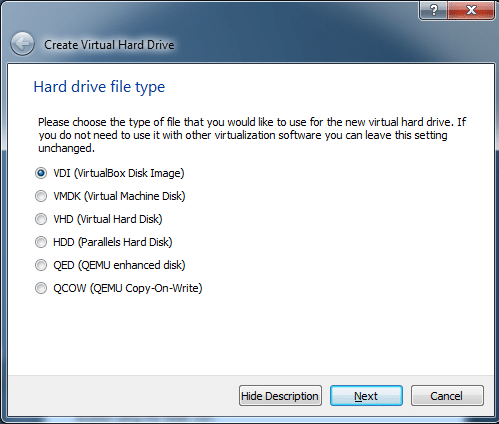Image resolution: width=499 pixels, height=424 pixels.
Task: Go back using the round arrow button
Action: pos(22,44)
